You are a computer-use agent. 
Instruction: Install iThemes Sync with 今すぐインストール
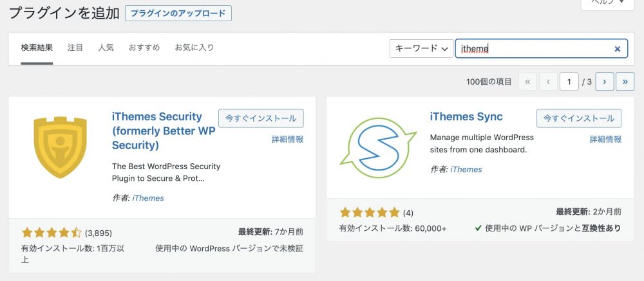tap(579, 118)
